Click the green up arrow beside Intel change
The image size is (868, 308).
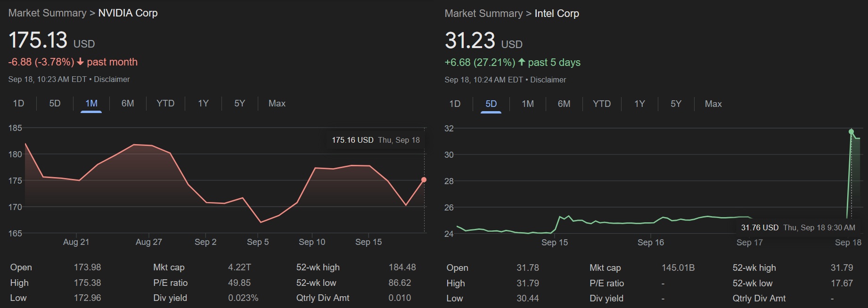coord(521,63)
